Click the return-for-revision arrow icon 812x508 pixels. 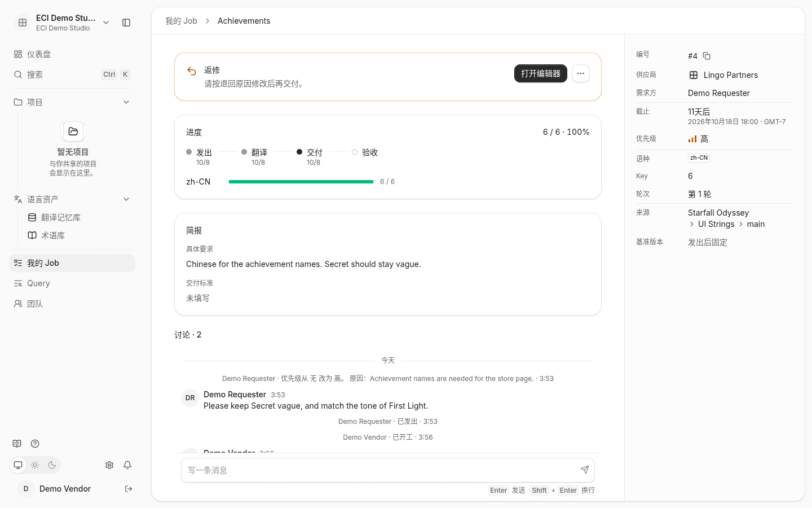tap(192, 71)
